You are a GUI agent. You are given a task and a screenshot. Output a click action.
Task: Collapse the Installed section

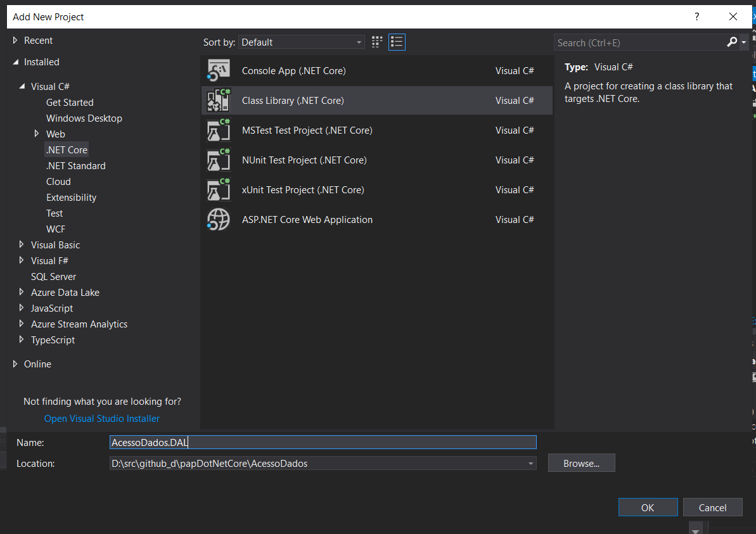[15, 62]
